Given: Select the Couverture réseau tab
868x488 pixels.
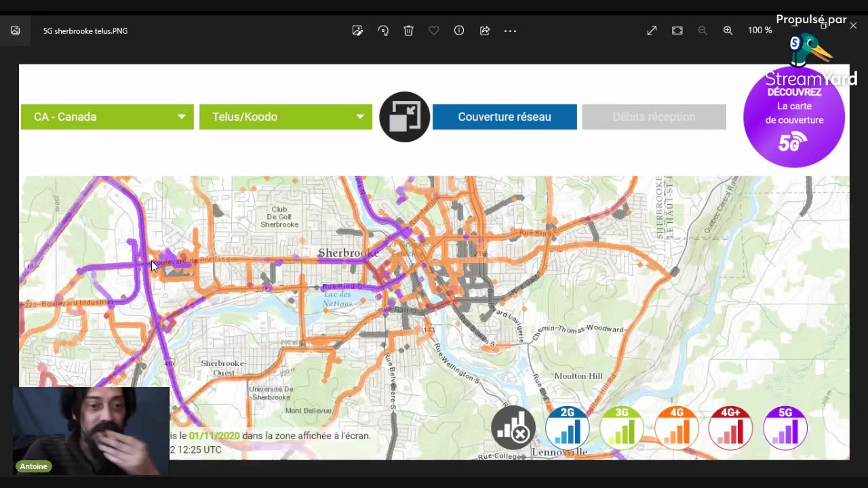Looking at the screenshot, I should point(505,117).
